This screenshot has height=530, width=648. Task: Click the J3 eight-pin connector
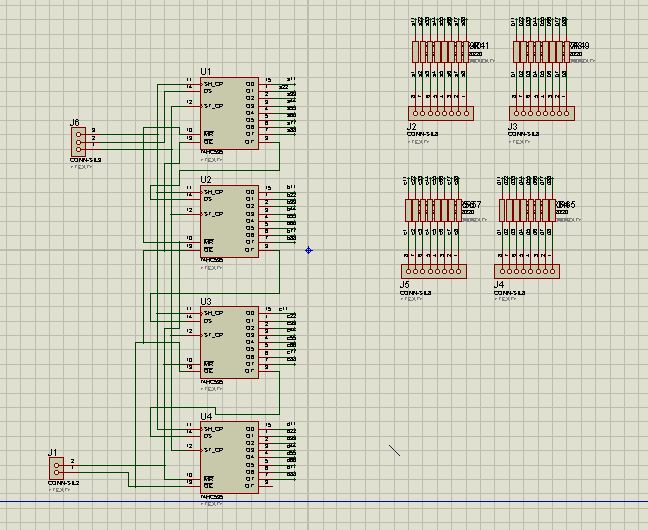click(x=542, y=113)
